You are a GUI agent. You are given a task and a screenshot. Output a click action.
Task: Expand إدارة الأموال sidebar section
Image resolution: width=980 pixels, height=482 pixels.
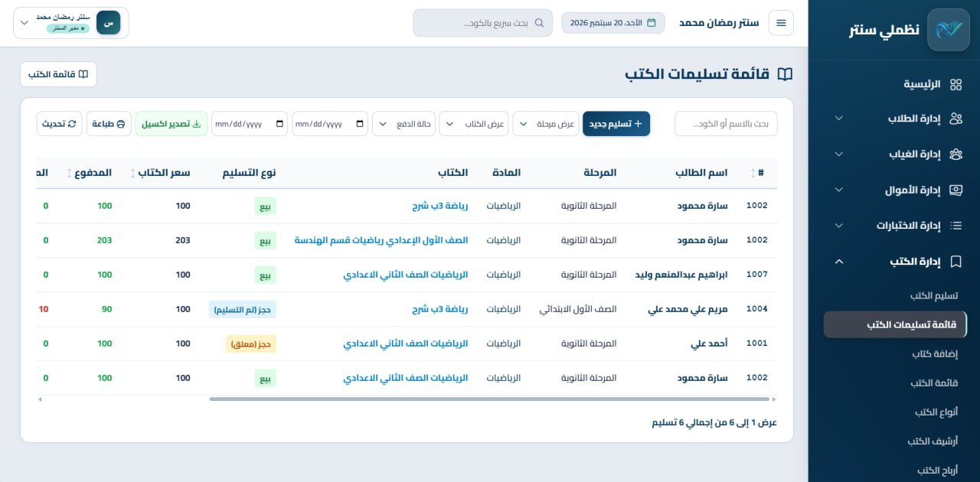pyautogui.click(x=839, y=190)
